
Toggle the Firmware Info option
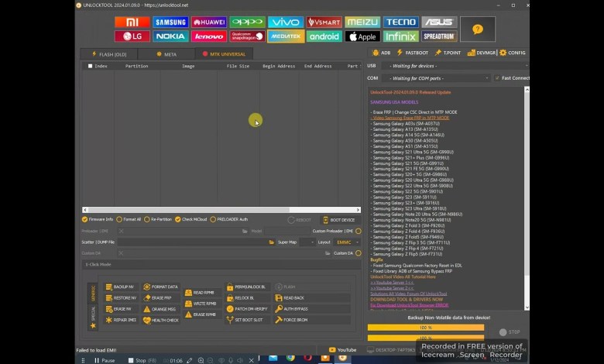click(98, 219)
